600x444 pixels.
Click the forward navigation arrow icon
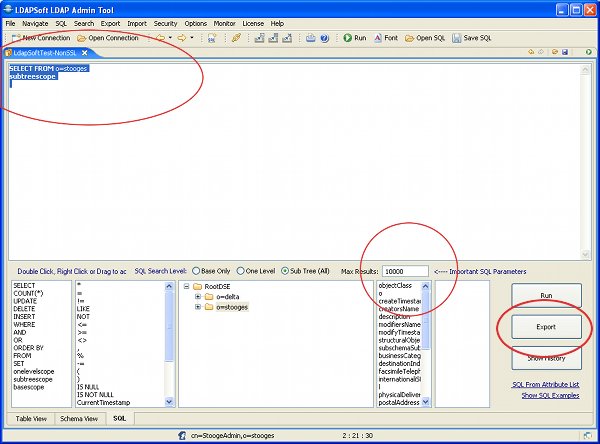pos(182,38)
